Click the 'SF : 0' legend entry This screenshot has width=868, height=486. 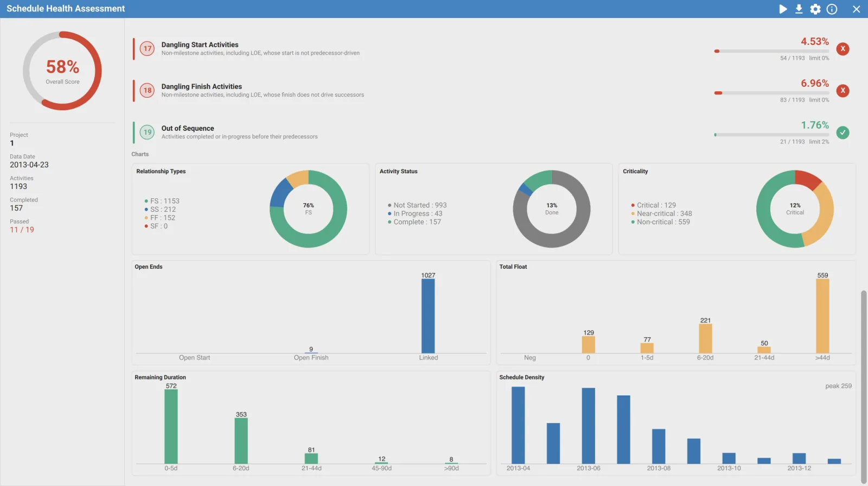156,226
